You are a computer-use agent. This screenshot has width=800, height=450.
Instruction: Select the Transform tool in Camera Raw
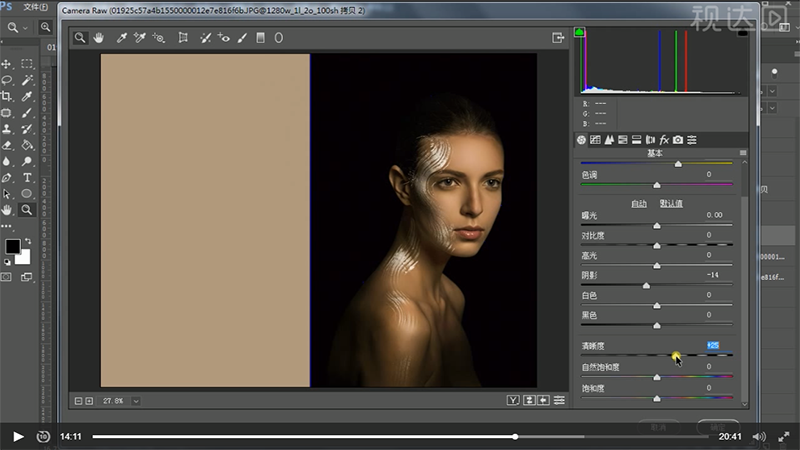(x=183, y=38)
